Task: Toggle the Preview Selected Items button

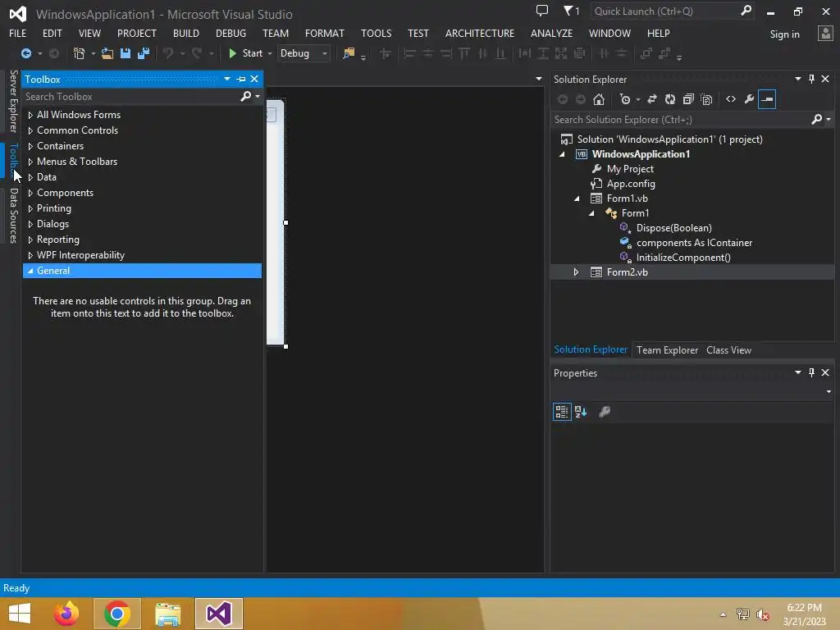Action: tap(767, 99)
